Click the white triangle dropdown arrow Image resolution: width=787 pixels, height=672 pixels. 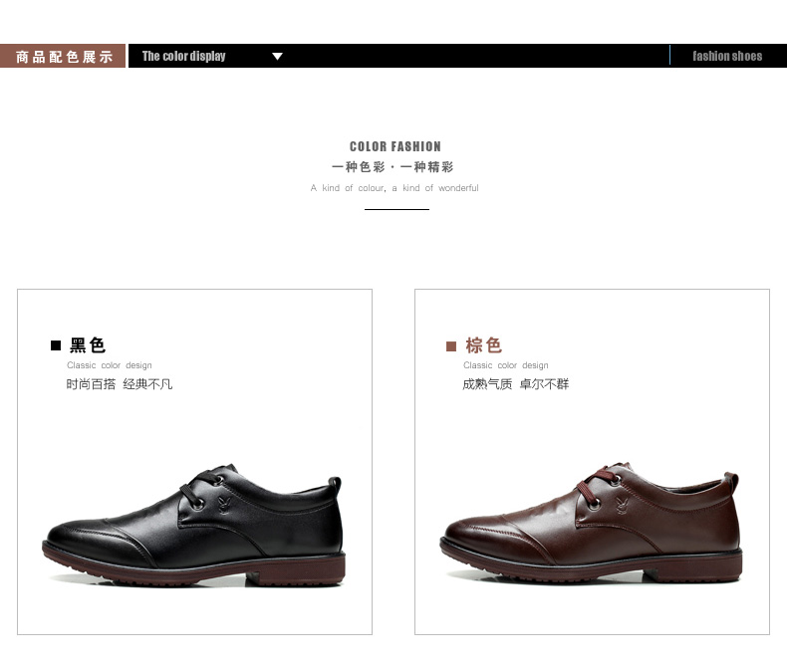[277, 56]
